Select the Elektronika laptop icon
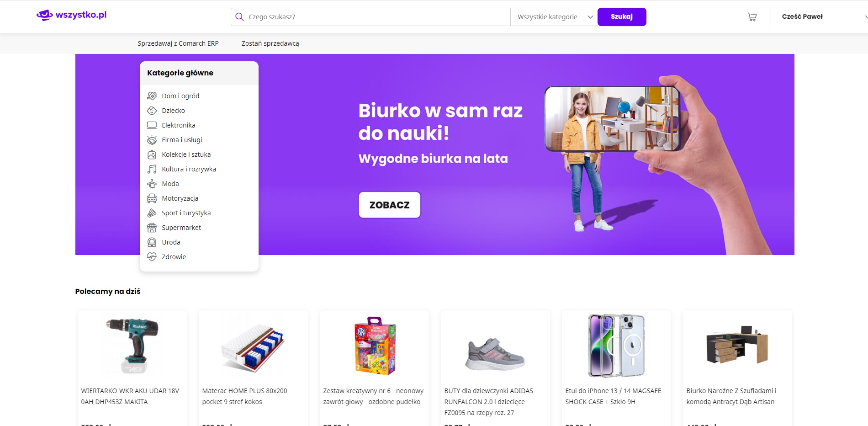The image size is (868, 426). [152, 125]
